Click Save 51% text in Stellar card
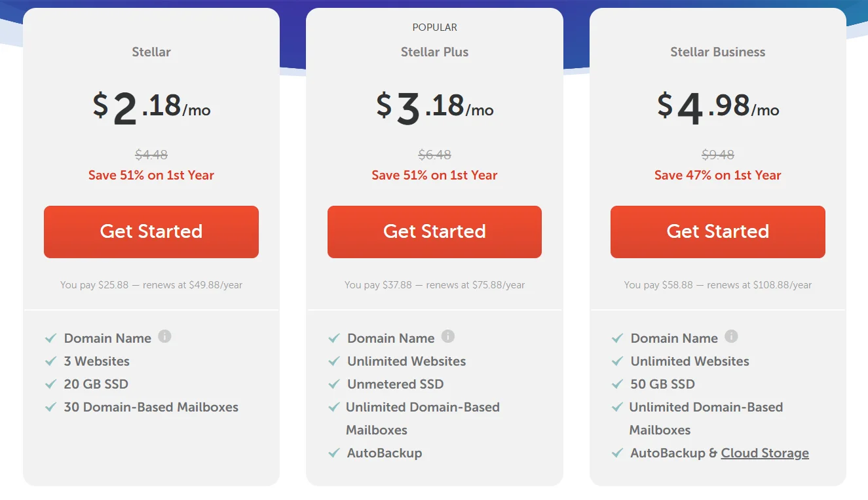868x500 pixels. [x=151, y=175]
